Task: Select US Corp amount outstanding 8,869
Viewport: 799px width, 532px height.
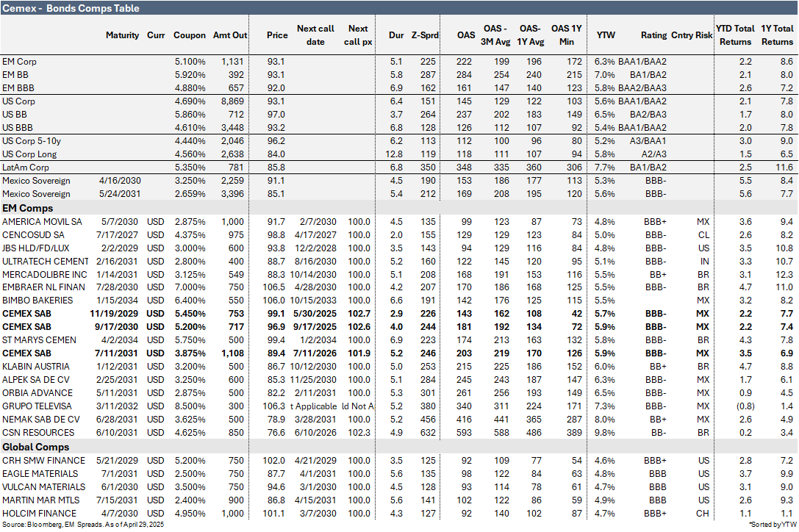Action: tap(232, 101)
